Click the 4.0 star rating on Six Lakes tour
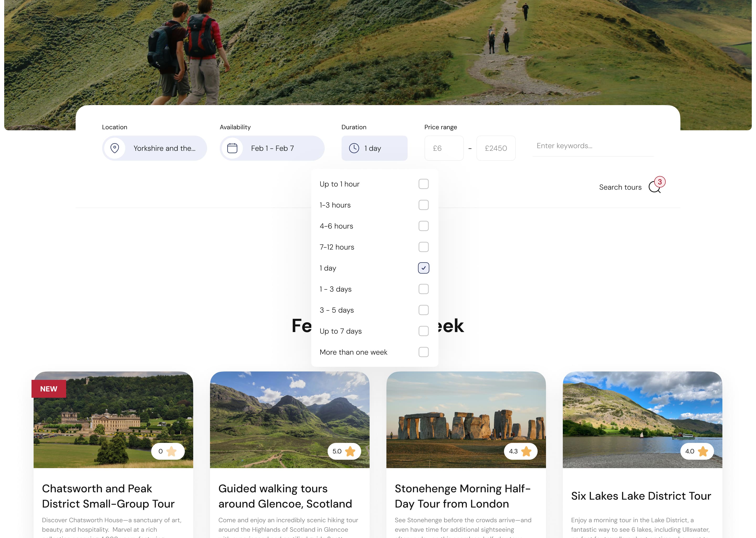This screenshot has width=756, height=538. tap(697, 451)
